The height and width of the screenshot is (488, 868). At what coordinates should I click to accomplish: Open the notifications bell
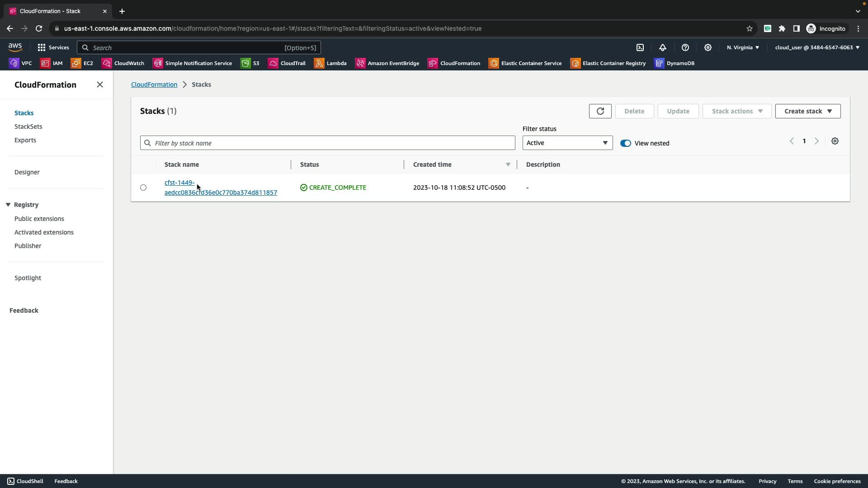coord(662,47)
